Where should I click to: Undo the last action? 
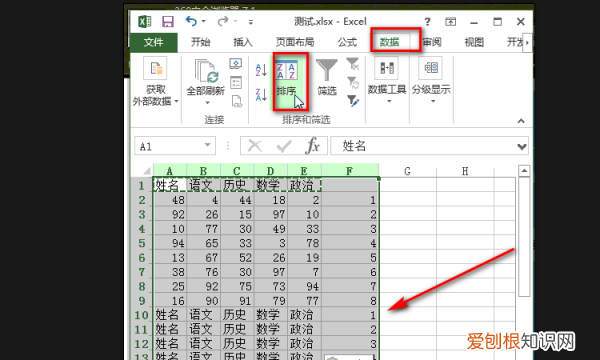pyautogui.click(x=191, y=21)
